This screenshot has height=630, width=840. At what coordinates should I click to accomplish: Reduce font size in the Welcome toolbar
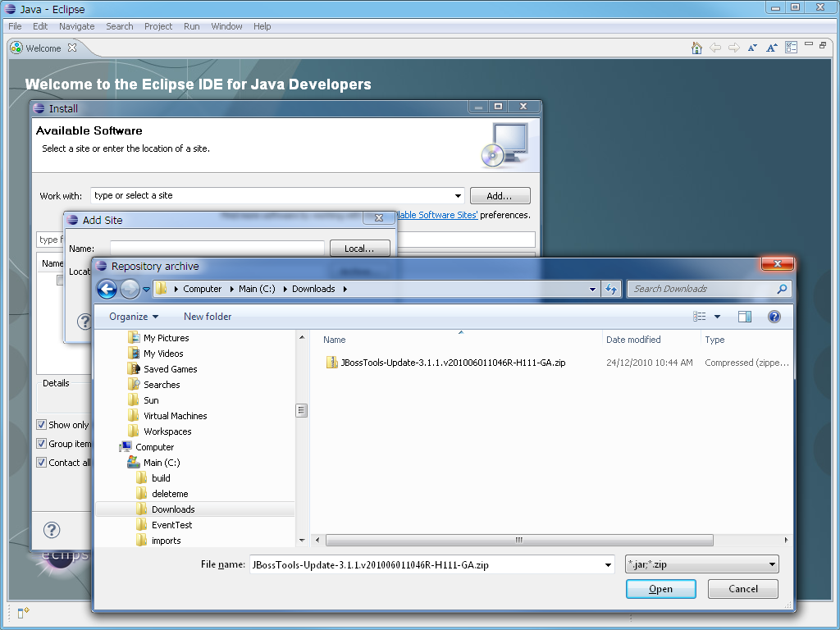(753, 48)
